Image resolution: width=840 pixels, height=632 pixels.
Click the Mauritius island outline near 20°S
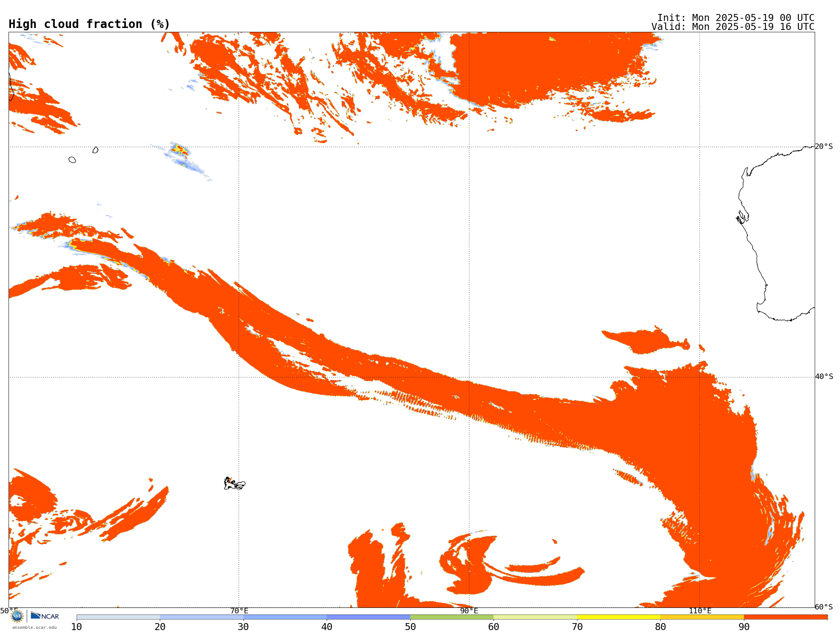pyautogui.click(x=95, y=150)
